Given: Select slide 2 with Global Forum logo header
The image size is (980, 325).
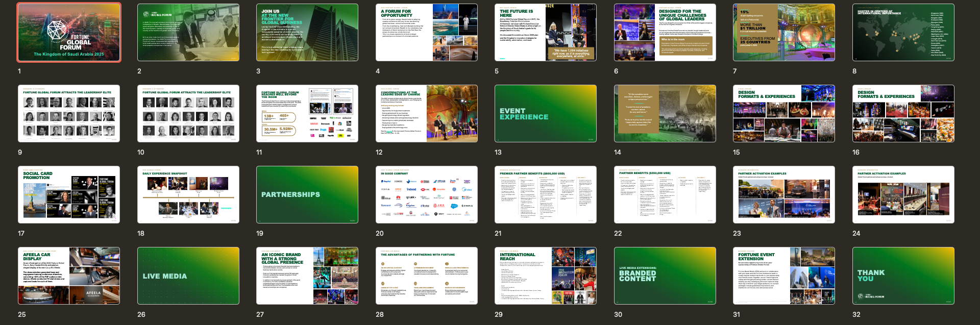Looking at the screenshot, I should click(x=188, y=33).
